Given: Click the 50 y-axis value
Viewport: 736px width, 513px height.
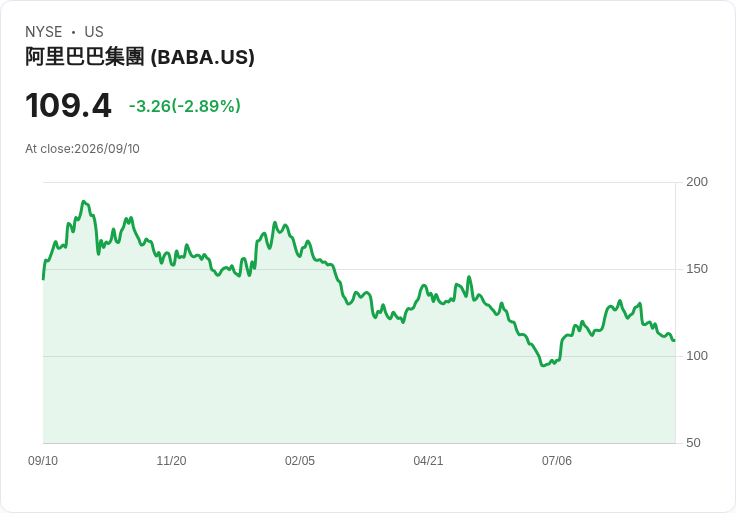Looking at the screenshot, I should [693, 443].
